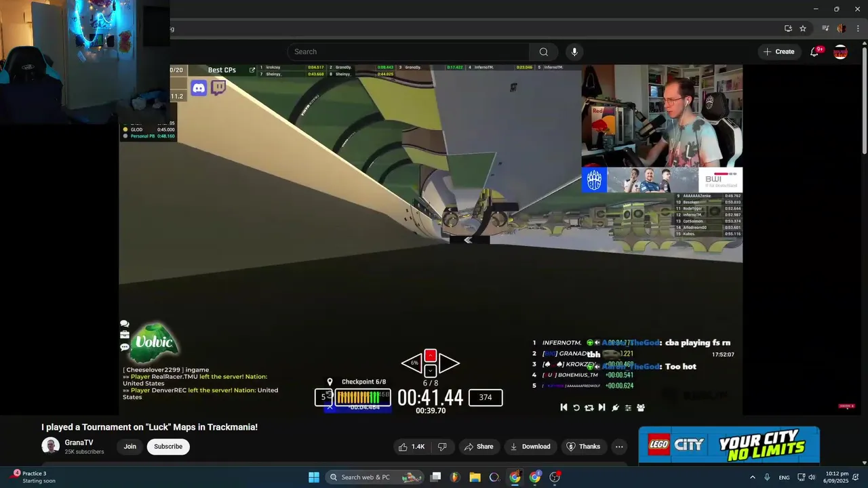Screen dimensions: 868x488
Task: Click the Discord icon in video overlay
Action: [199, 87]
